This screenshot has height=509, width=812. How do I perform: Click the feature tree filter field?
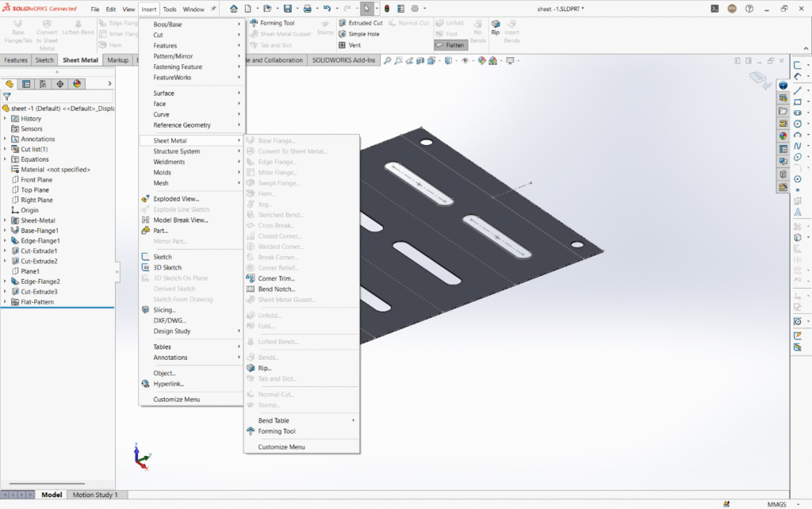[56, 96]
